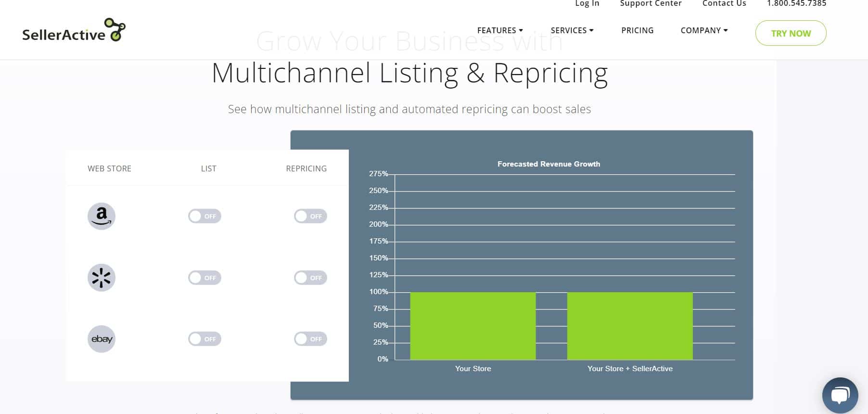The image size is (868, 414).
Task: Turn on the eBay Repricing switch
Action: click(310, 339)
